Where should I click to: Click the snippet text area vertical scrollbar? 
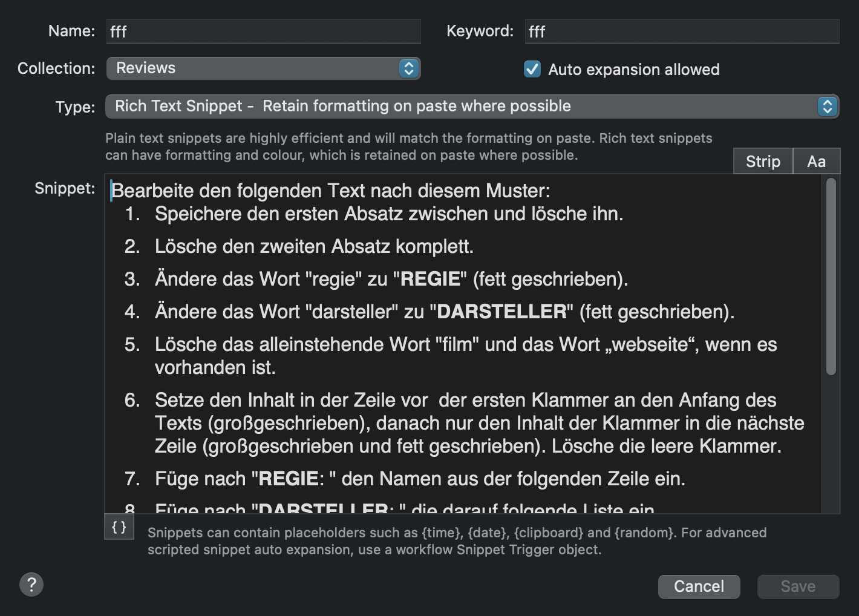click(x=831, y=277)
